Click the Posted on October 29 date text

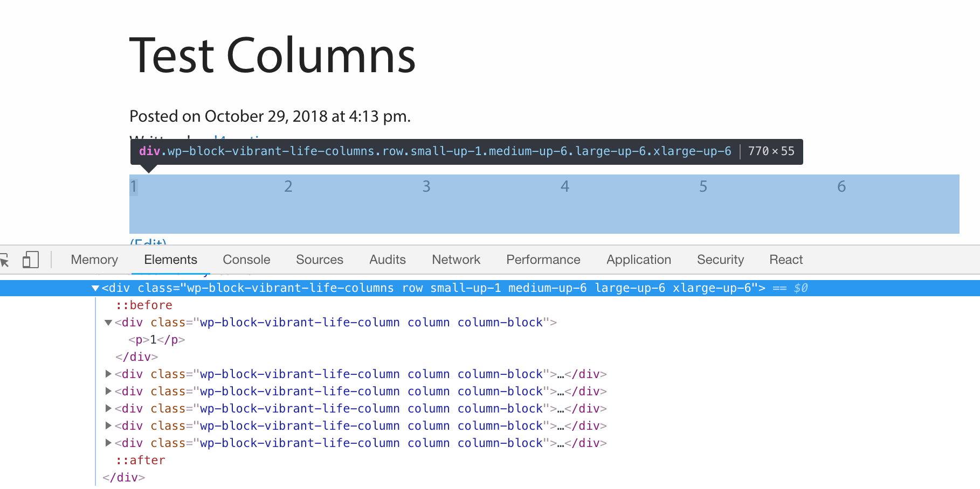click(270, 116)
